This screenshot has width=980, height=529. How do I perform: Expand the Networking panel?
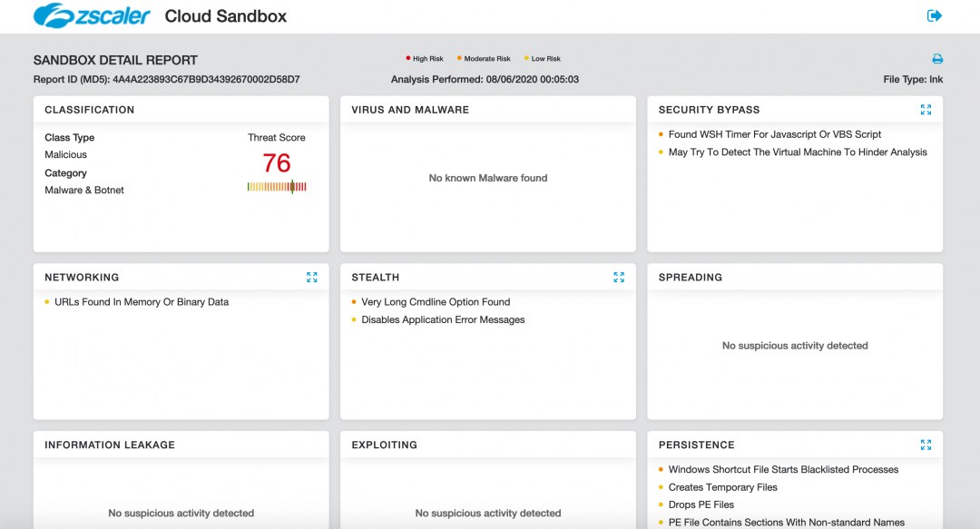pyautogui.click(x=312, y=278)
